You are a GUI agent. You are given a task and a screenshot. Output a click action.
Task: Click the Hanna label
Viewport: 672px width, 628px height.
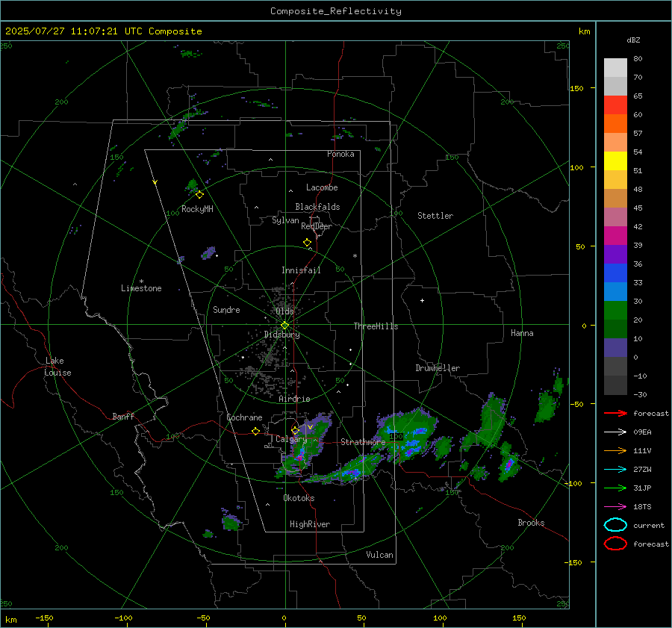522,333
